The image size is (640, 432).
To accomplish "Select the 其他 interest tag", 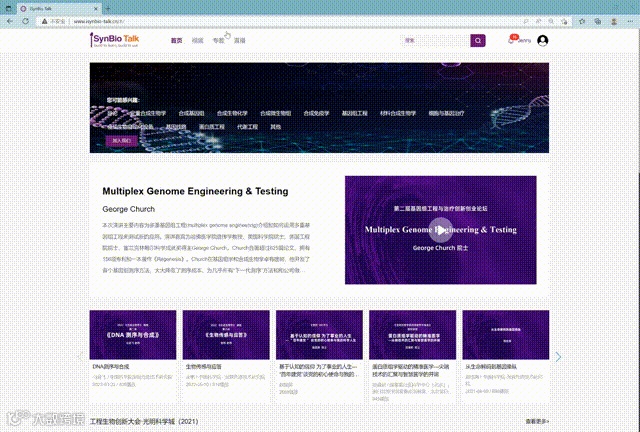I will [x=276, y=127].
